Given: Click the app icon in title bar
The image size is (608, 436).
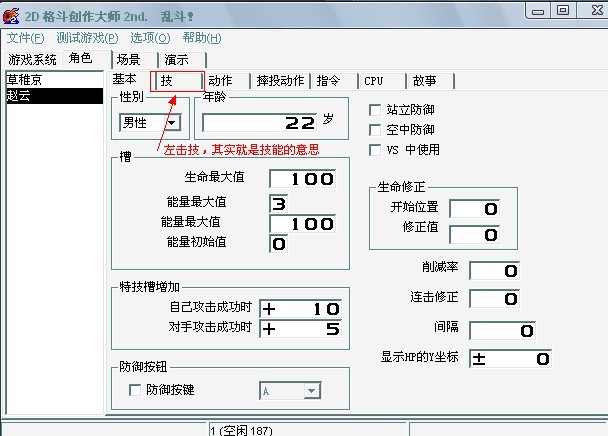Looking at the screenshot, I should tap(11, 16).
